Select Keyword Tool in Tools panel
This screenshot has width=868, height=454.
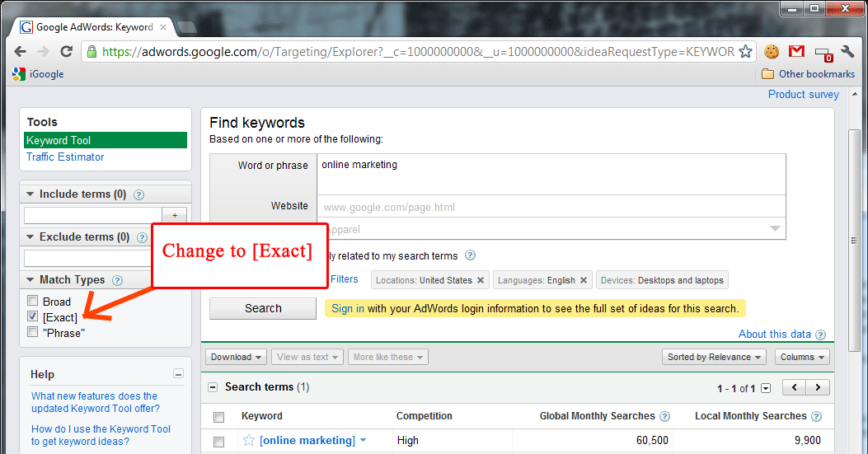pyautogui.click(x=106, y=140)
